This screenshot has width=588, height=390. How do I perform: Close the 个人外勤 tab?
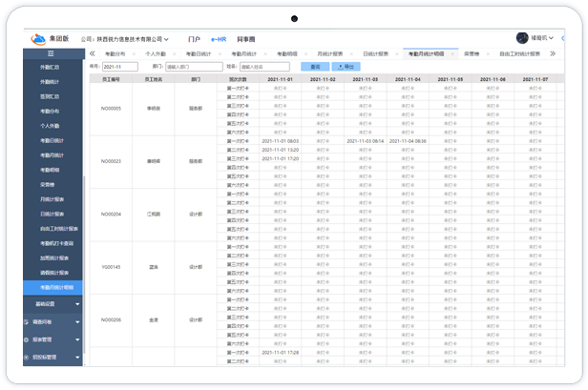point(175,54)
